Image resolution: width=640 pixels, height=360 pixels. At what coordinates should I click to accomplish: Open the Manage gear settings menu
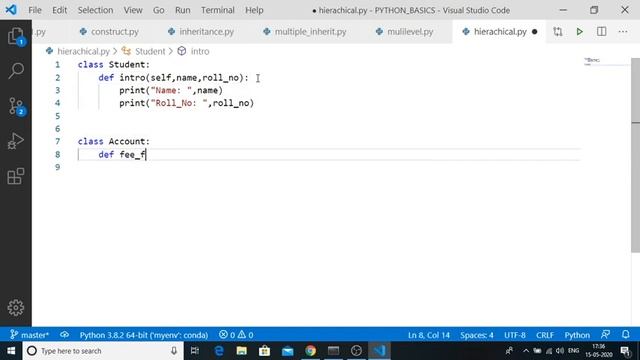click(x=16, y=307)
